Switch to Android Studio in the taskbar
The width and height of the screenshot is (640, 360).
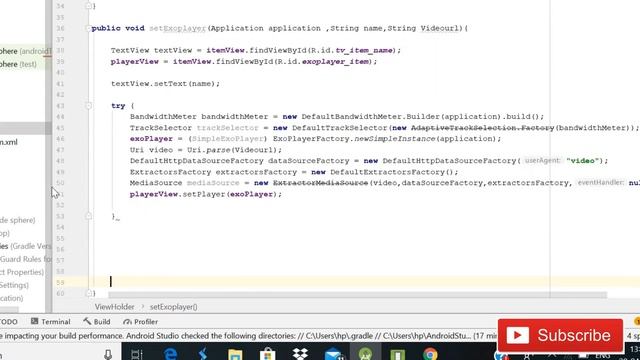click(x=365, y=353)
